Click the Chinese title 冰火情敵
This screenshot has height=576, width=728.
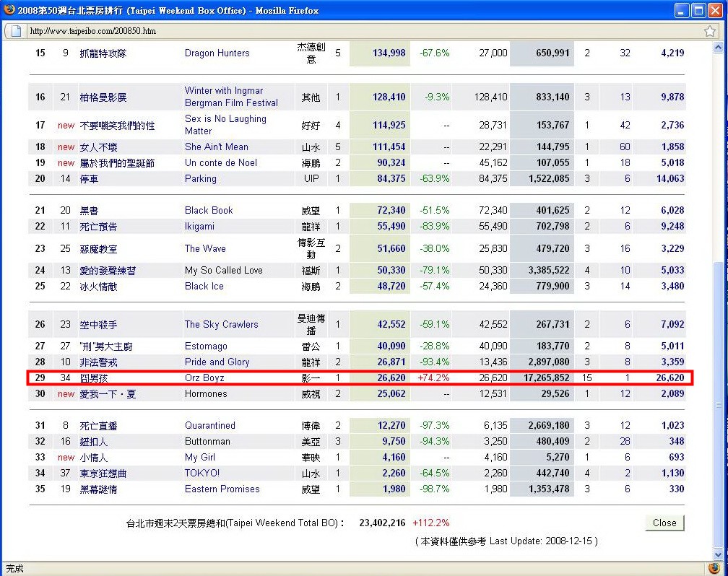point(98,287)
